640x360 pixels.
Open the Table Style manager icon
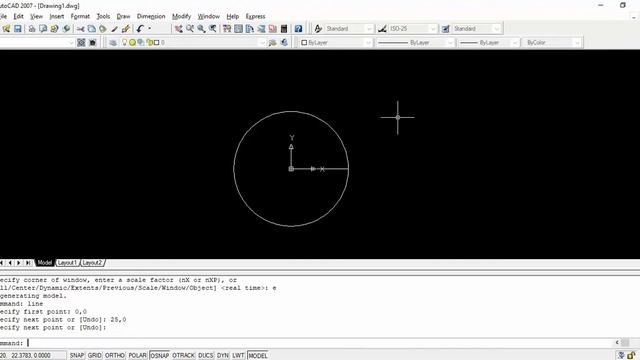[x=446, y=29]
